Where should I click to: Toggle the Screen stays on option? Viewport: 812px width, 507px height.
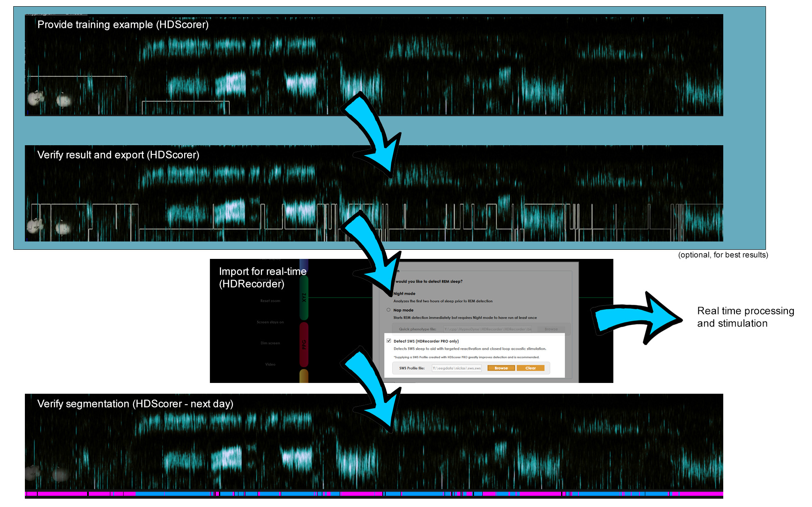[270, 322]
